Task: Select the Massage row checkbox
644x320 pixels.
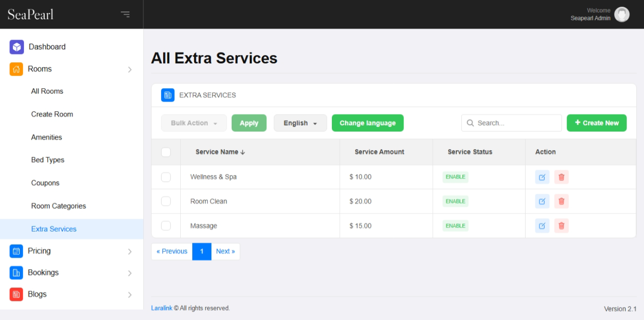Action: point(166,226)
